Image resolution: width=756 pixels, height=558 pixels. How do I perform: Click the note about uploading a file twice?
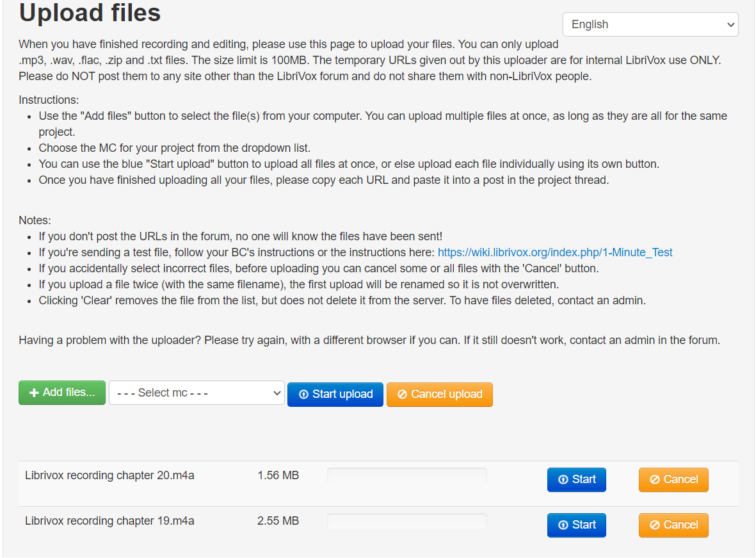299,285
